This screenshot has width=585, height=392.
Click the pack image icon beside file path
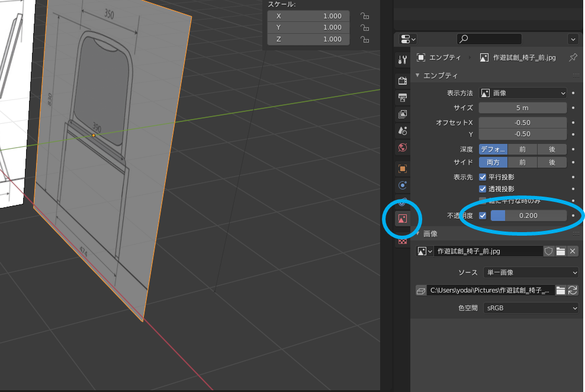click(x=421, y=291)
